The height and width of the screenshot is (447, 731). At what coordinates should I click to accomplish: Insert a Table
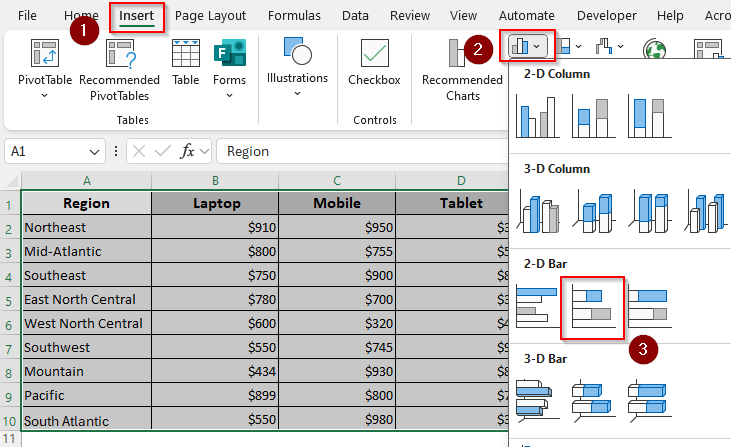(186, 62)
